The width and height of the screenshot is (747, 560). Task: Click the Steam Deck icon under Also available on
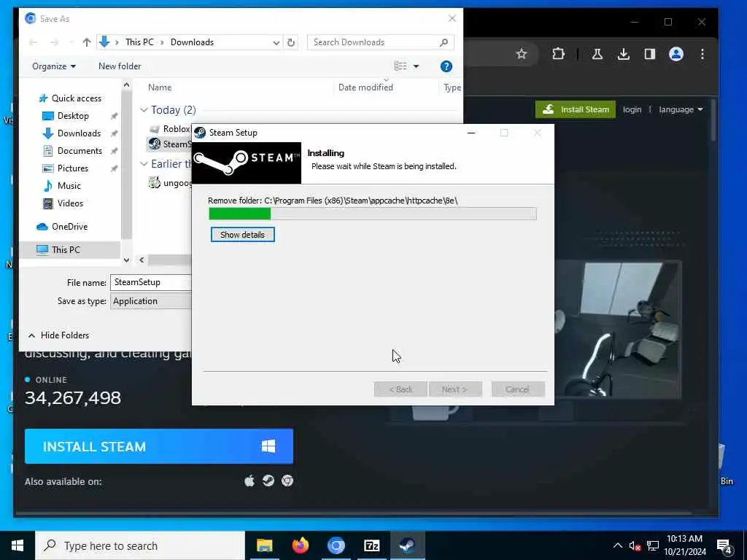pyautogui.click(x=268, y=481)
